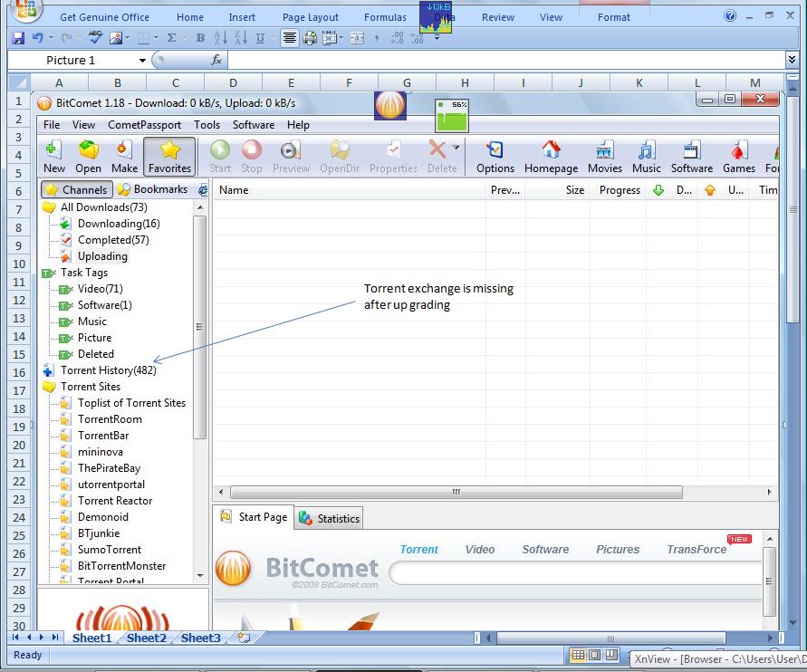Click the AutoSum sigma icon

coord(172,37)
